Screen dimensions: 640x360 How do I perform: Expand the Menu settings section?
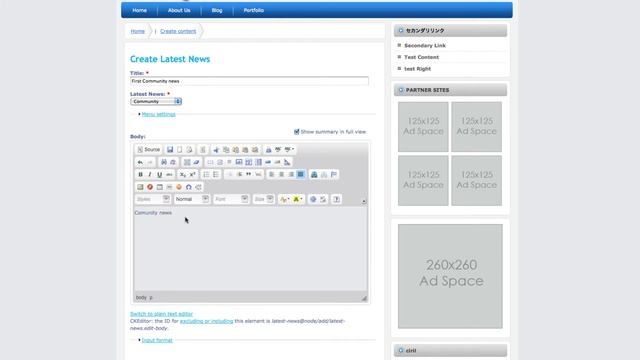click(x=158, y=114)
